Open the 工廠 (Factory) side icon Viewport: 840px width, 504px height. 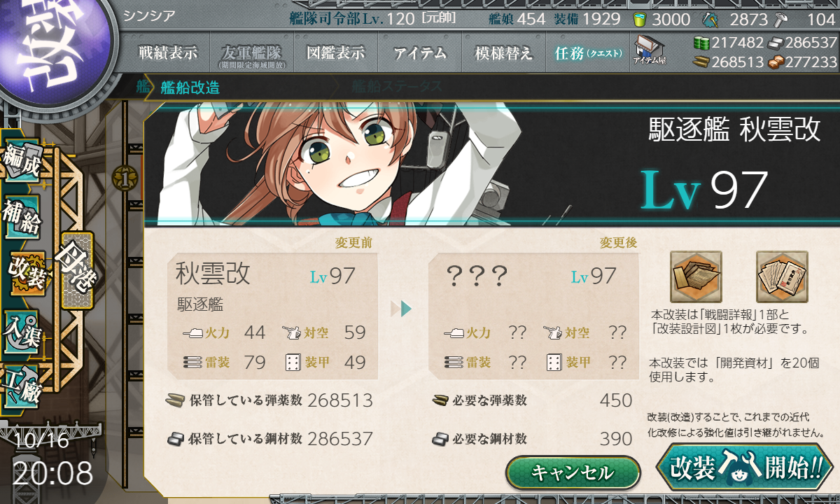(x=21, y=384)
